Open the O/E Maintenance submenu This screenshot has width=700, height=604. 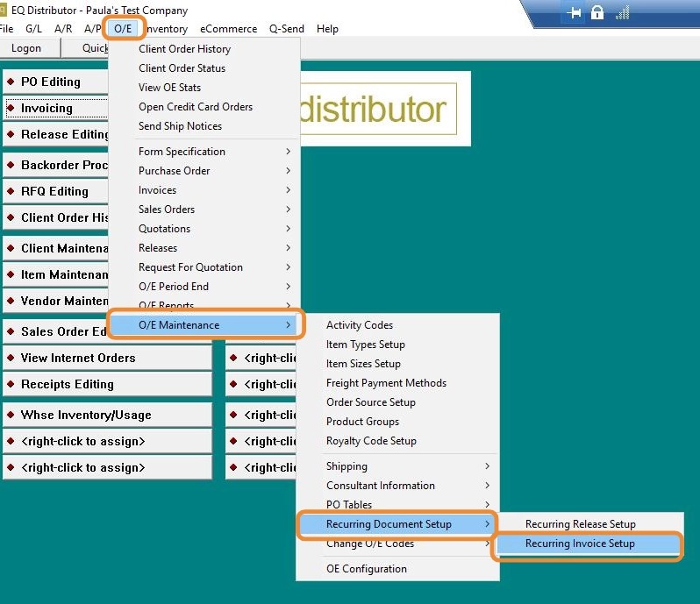[x=204, y=325]
